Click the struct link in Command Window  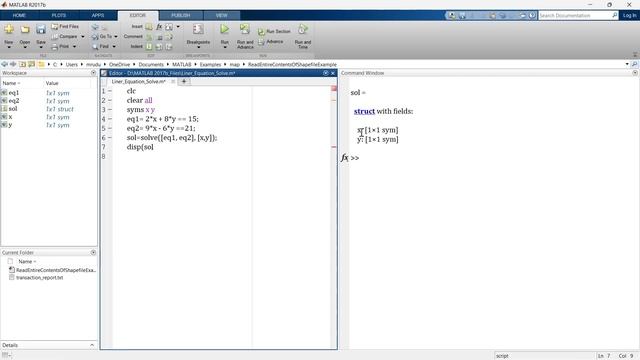coord(364,111)
